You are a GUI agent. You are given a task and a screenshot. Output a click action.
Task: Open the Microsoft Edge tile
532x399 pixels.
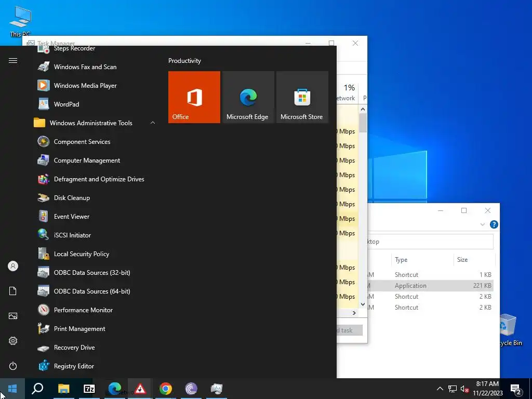coord(248,97)
